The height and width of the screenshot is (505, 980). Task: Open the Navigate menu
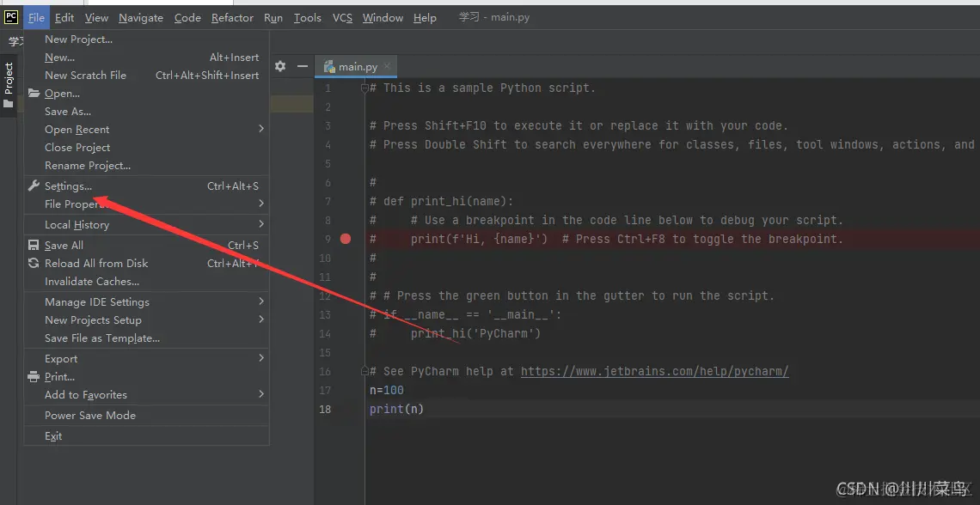click(x=141, y=17)
